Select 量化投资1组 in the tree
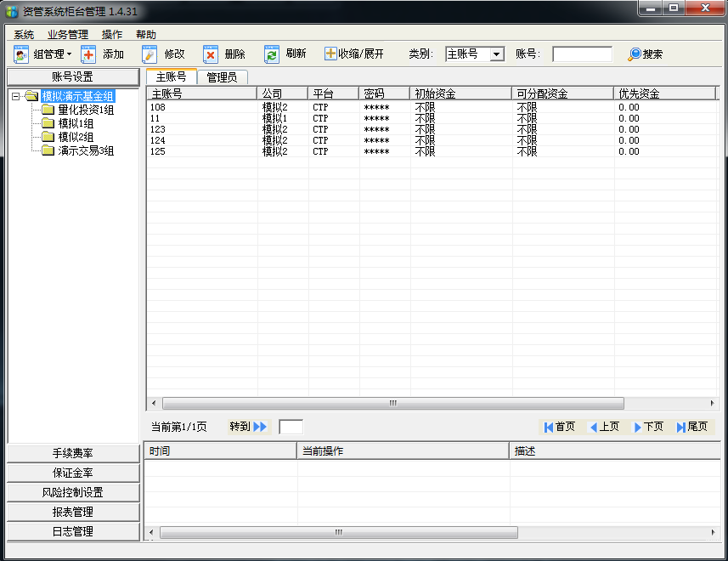Screen dimensions: 728x561 pyautogui.click(x=85, y=110)
